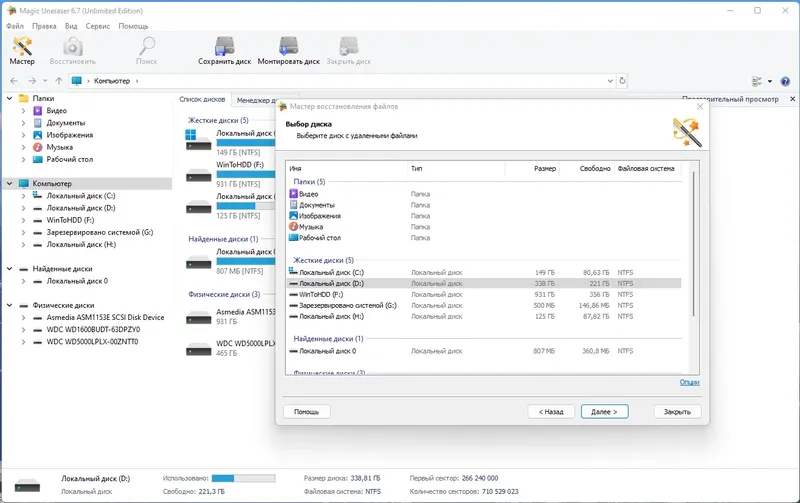Expand Локальный диск (C:) in tree
Screen dimensions: 800x503
[x=23, y=195]
